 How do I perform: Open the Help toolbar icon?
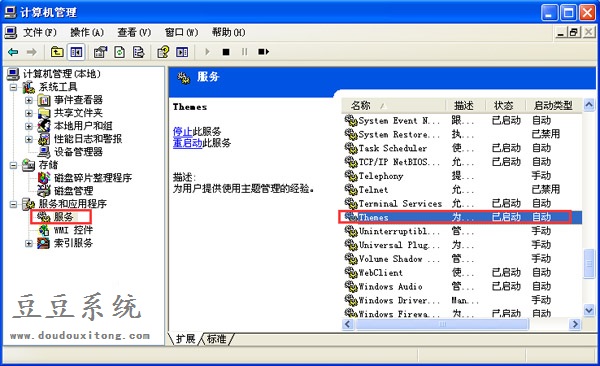tap(163, 52)
